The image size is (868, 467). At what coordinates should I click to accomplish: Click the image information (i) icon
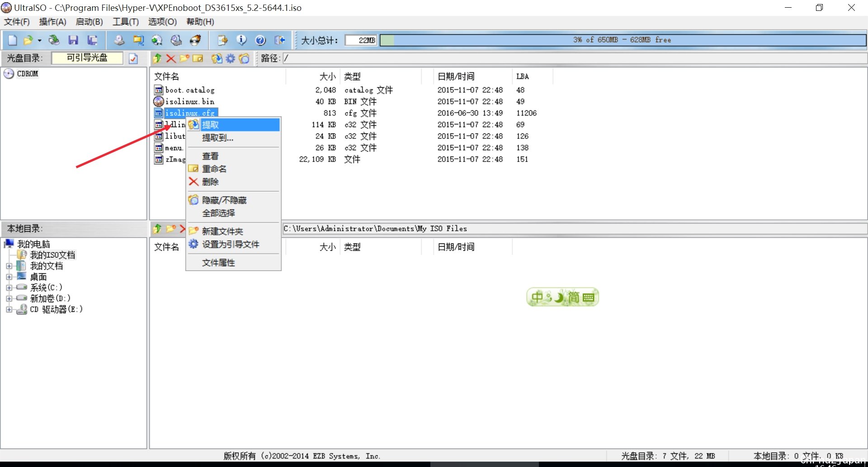pos(241,40)
